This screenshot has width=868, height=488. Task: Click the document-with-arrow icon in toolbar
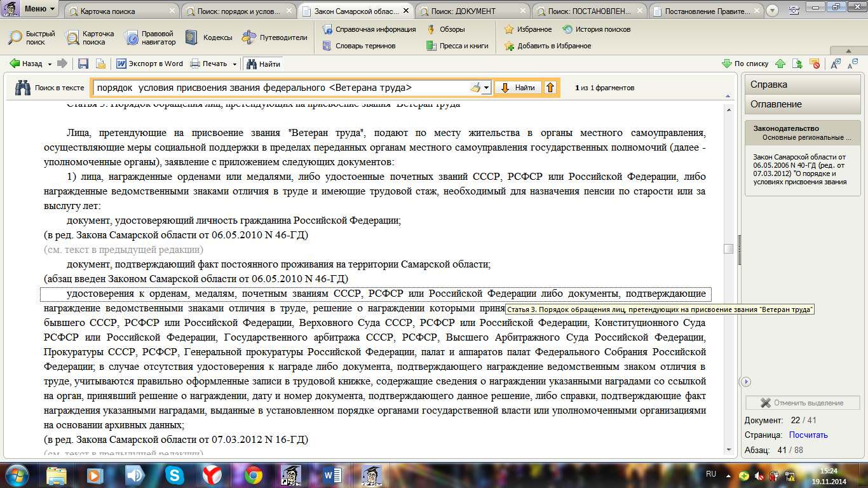(797, 64)
